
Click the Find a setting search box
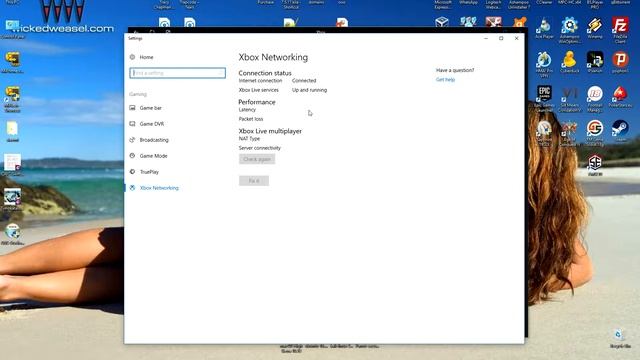pos(178,73)
